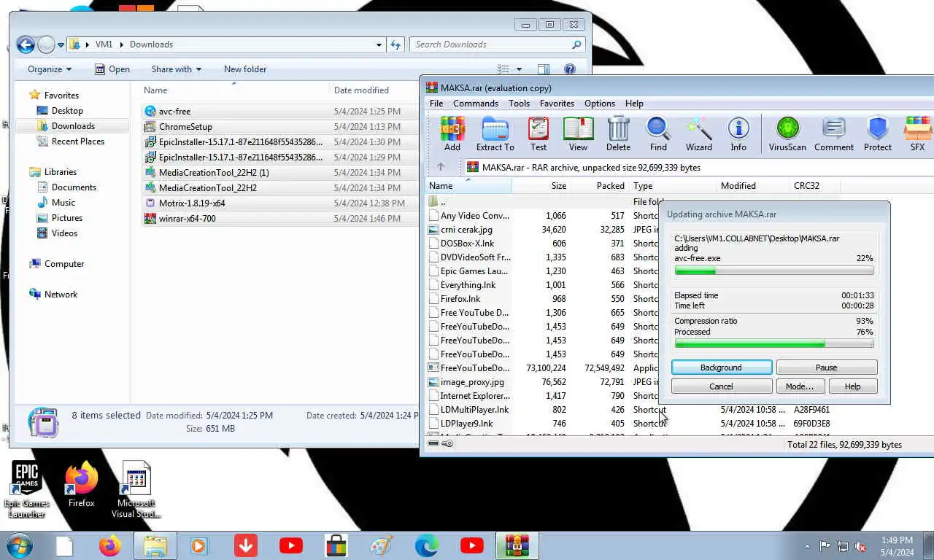Click the Background button
The width and height of the screenshot is (934, 560).
point(721,367)
